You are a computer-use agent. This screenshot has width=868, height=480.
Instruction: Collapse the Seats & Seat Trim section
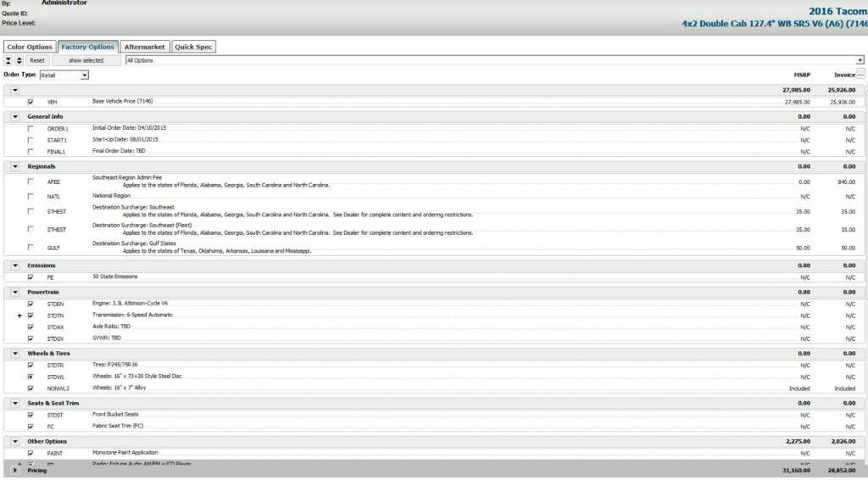click(x=15, y=403)
